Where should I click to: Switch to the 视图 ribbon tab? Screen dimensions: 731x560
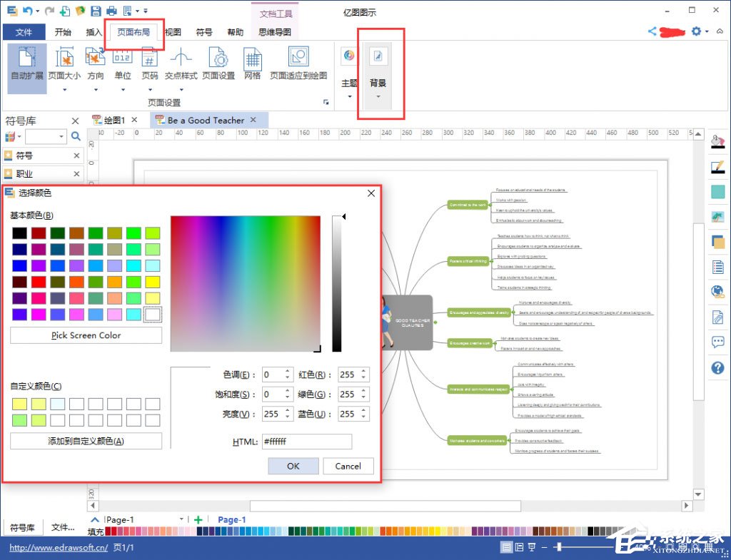click(x=173, y=32)
